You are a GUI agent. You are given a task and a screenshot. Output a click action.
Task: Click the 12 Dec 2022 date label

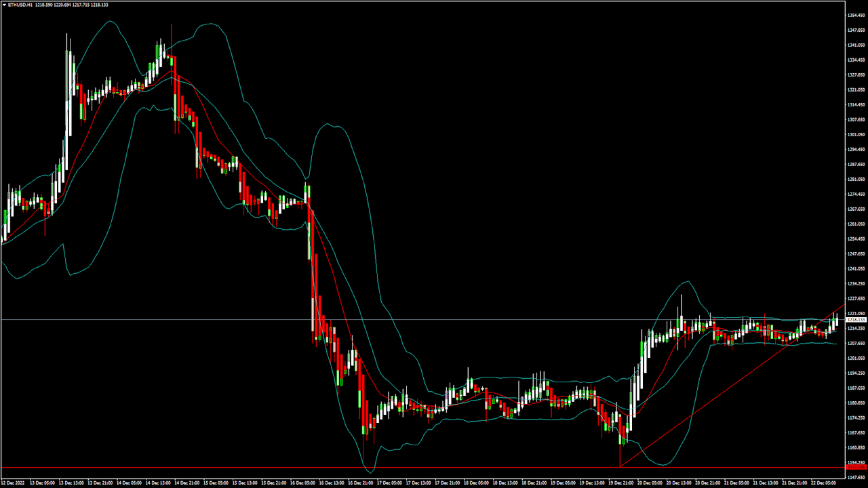pyautogui.click(x=14, y=483)
